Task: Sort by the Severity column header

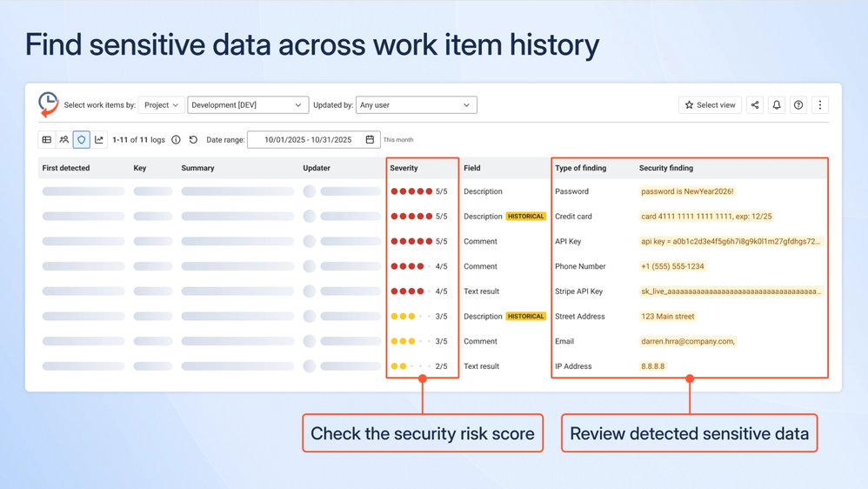Action: [404, 168]
